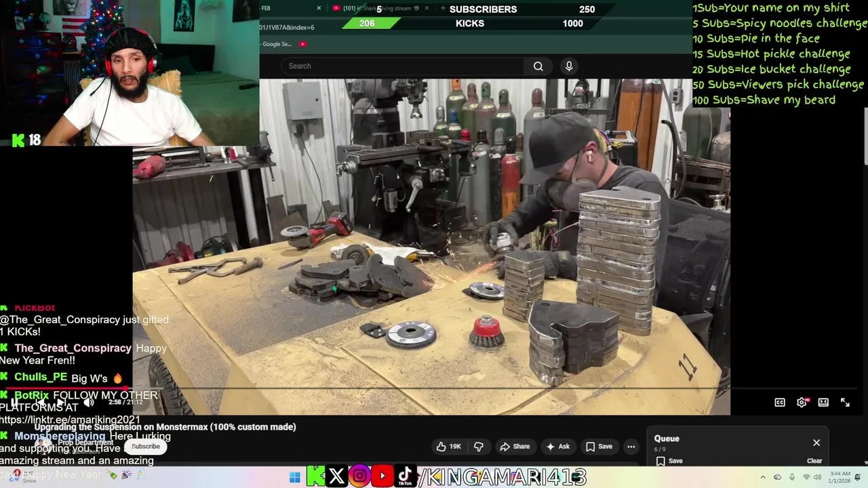The width and height of the screenshot is (868, 488).
Task: Click the Google Search bookmark
Action: (x=277, y=44)
